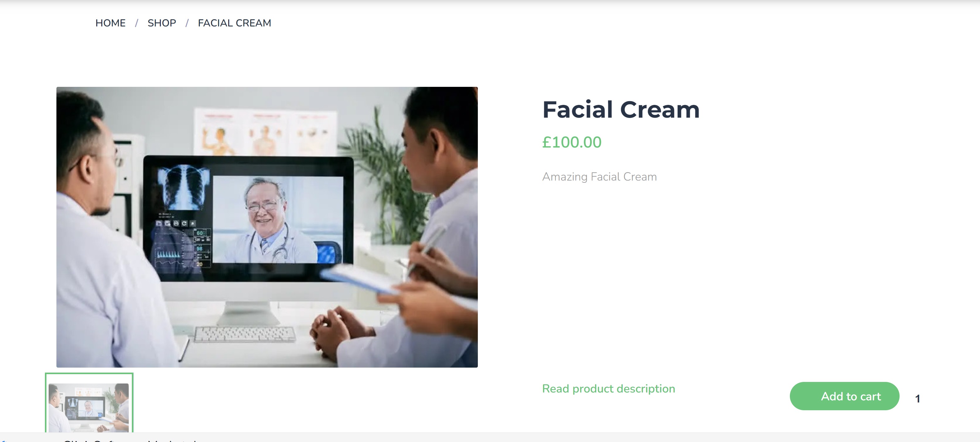This screenshot has width=980, height=442.
Task: Open the SHOP breadcrumb link
Action: (x=162, y=23)
